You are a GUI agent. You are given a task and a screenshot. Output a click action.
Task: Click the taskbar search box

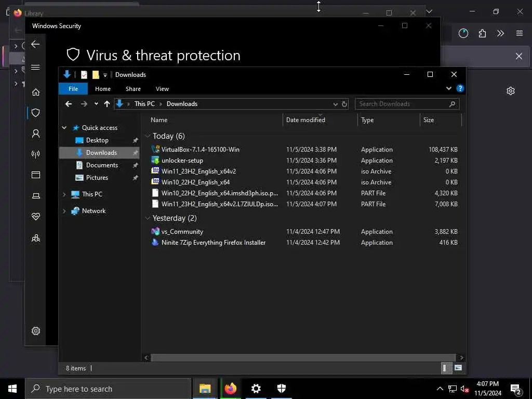(x=108, y=389)
